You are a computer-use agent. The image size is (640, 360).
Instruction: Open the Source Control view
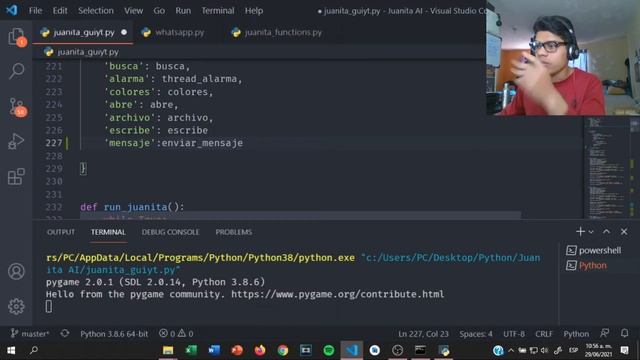(16, 107)
